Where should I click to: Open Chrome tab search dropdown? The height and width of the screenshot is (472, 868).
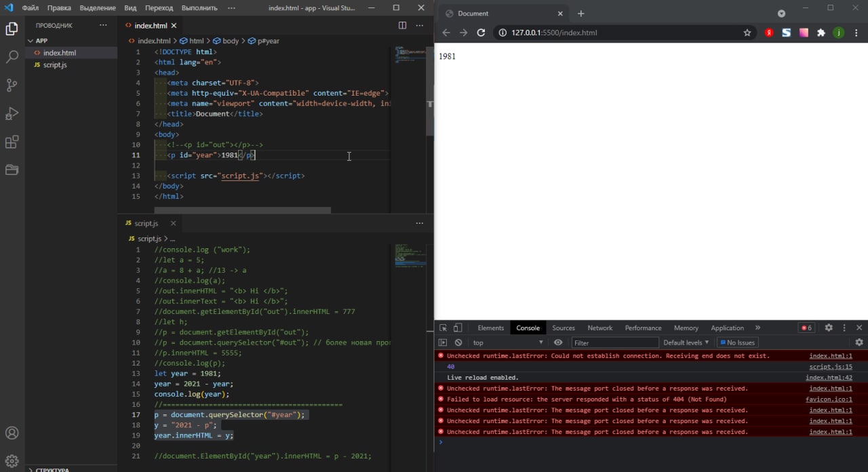pyautogui.click(x=781, y=14)
